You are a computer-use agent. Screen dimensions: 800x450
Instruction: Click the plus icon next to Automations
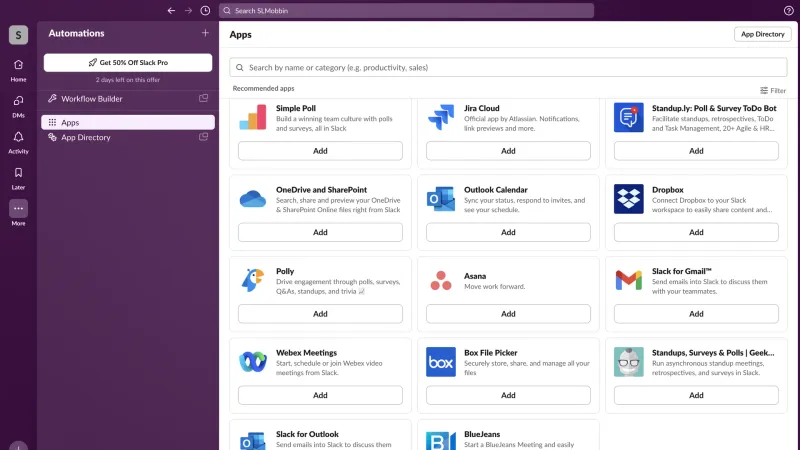click(x=205, y=33)
